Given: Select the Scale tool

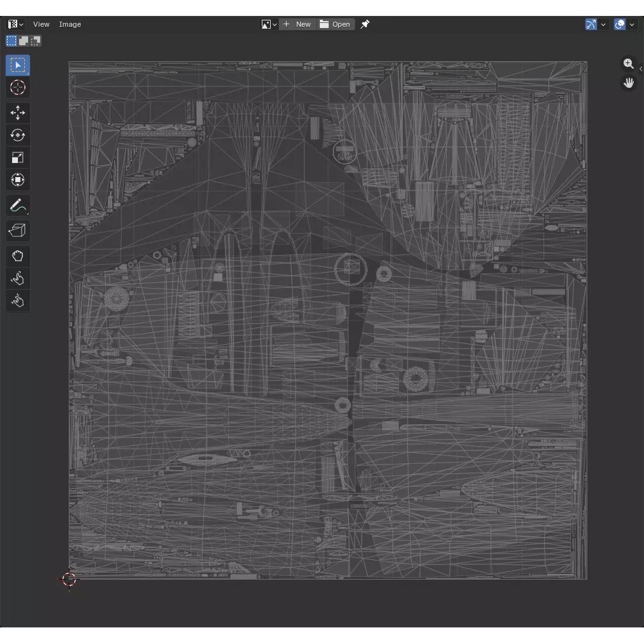Looking at the screenshot, I should [x=18, y=158].
